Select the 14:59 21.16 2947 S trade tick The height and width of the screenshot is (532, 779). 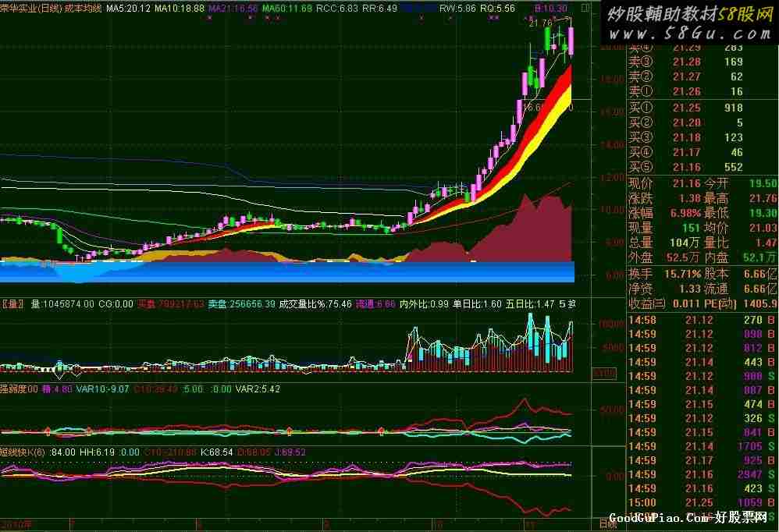click(702, 474)
